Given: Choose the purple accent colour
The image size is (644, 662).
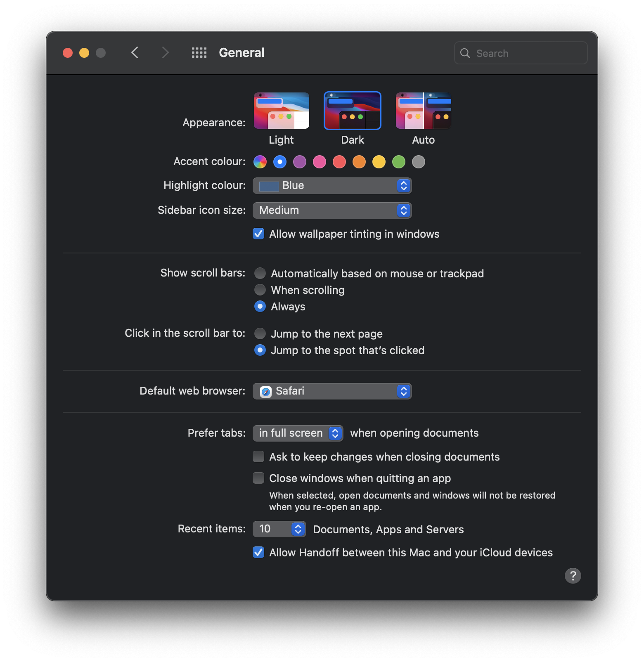Looking at the screenshot, I should click(x=300, y=162).
